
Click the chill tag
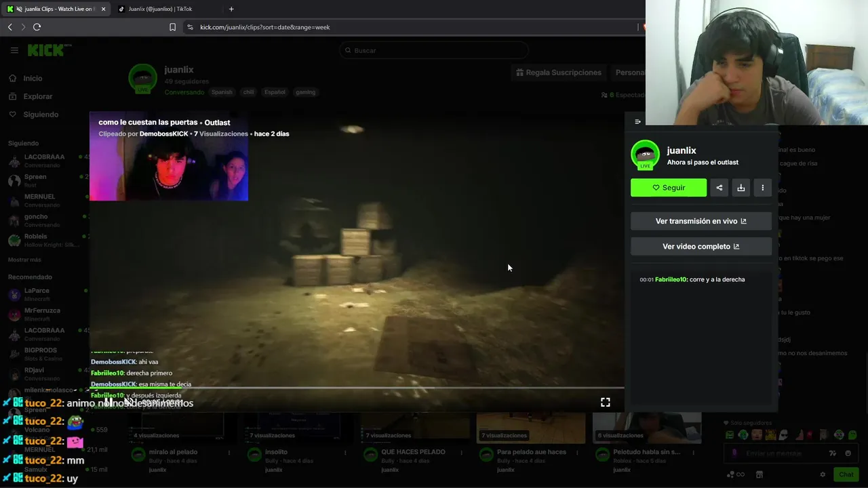[248, 92]
